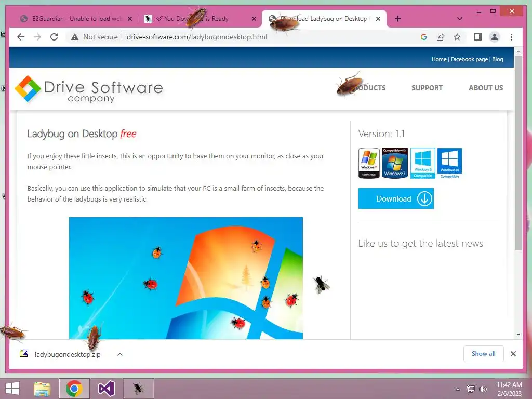The height and width of the screenshot is (399, 532).
Task: Show hidden system tray icons
Action: (x=458, y=389)
